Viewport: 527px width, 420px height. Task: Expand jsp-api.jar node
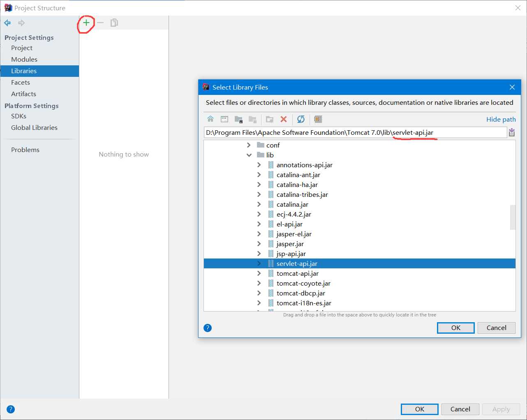click(x=259, y=254)
